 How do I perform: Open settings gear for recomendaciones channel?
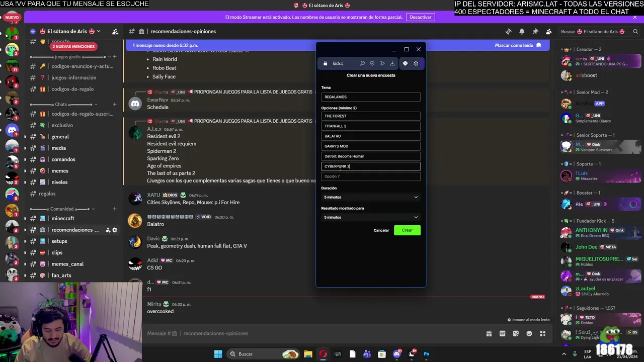point(115,230)
